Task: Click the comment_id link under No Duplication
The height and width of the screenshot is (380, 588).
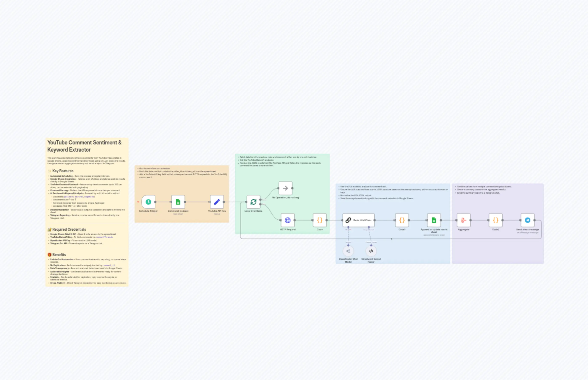Action: click(110, 265)
